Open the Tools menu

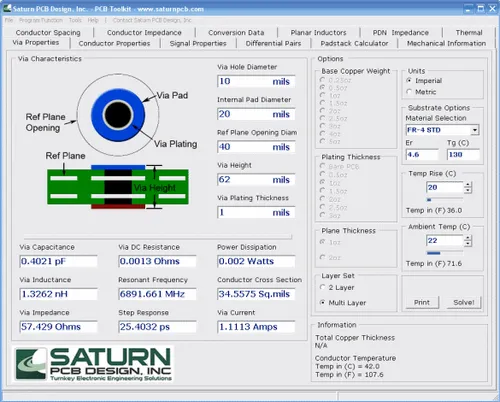click(x=75, y=20)
